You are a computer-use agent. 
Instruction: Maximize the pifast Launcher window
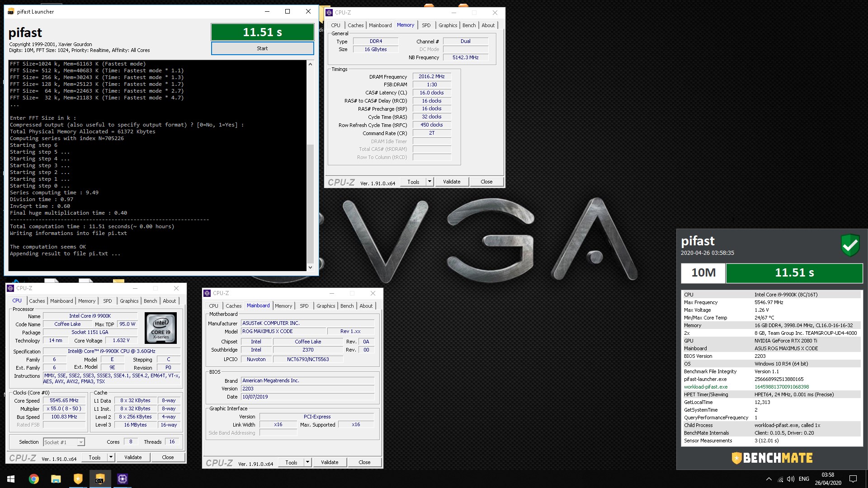288,12
